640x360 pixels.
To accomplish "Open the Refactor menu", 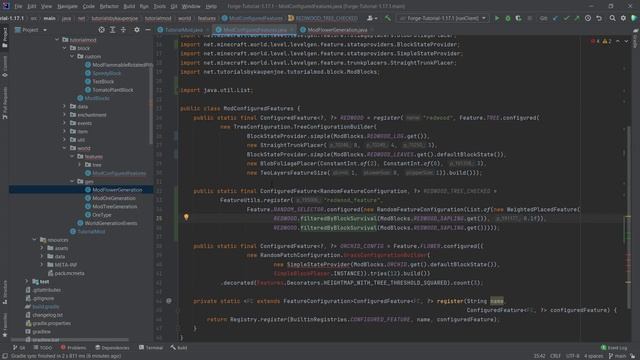I will [x=109, y=7].
